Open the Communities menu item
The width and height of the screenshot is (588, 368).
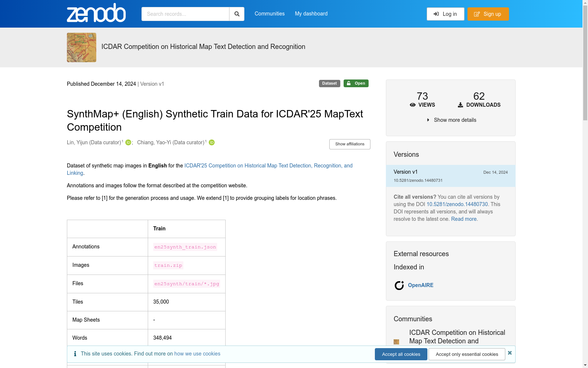(x=270, y=14)
